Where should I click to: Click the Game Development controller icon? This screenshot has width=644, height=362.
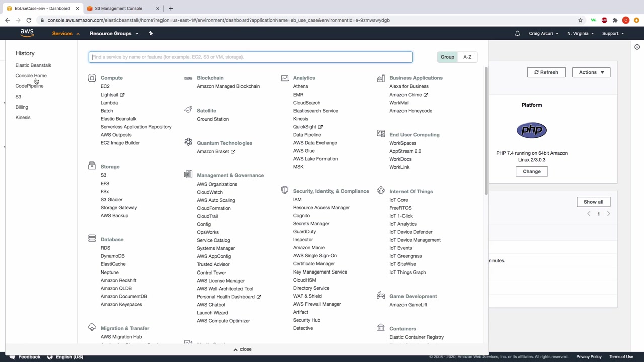381,296
